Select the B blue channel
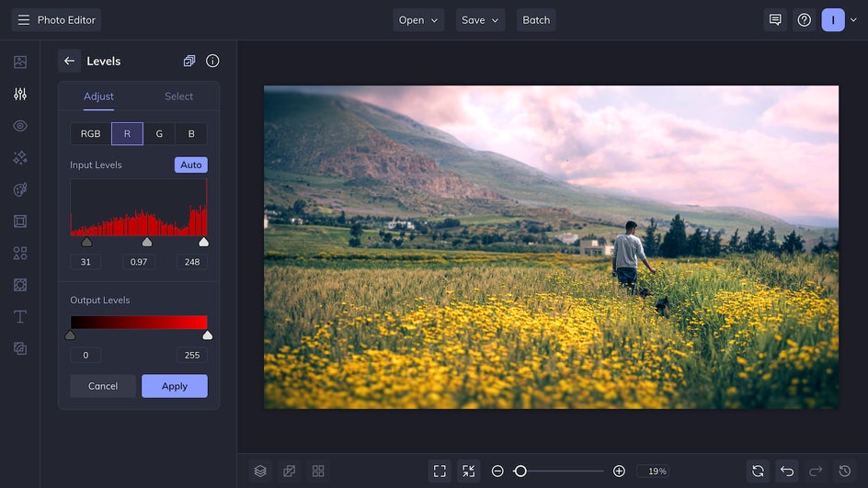Screen dimensions: 868x488 click(x=191, y=134)
